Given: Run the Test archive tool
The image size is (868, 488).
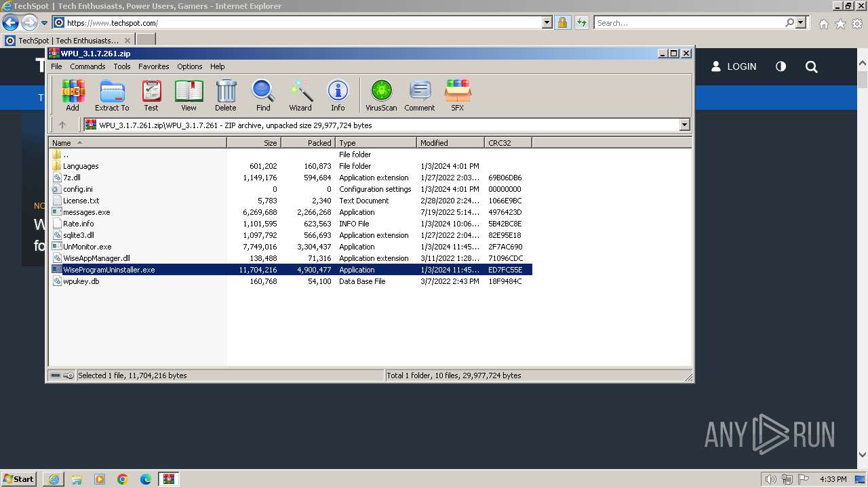Looking at the screenshot, I should coord(151,95).
